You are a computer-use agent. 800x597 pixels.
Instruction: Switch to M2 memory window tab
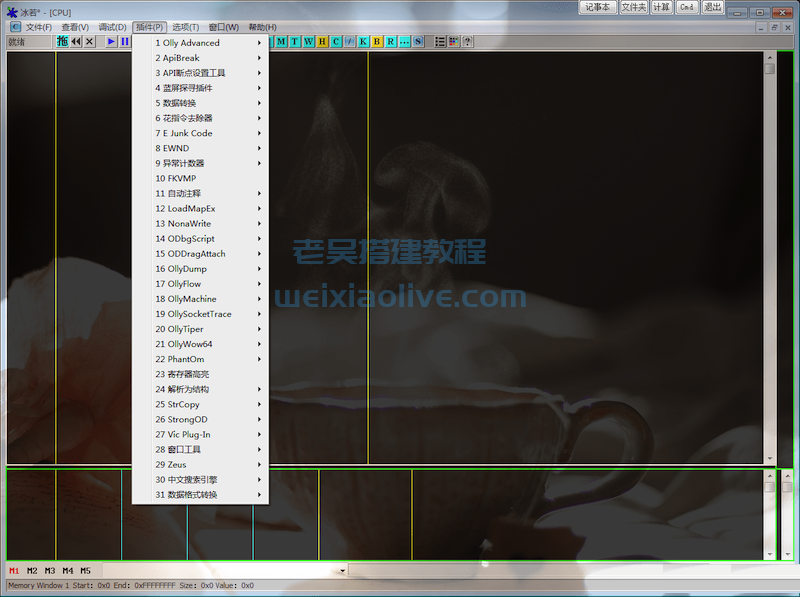[32, 571]
